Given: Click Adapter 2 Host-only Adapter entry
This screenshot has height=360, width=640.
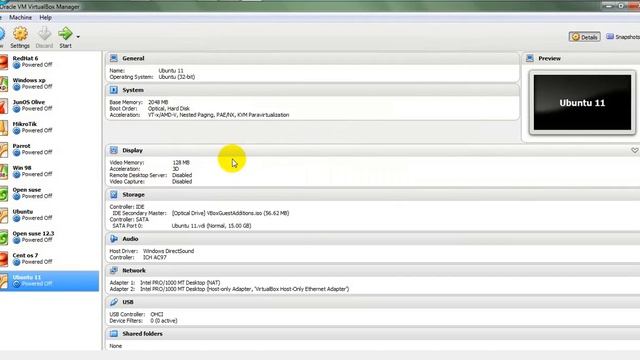Looking at the screenshot, I should point(244,289).
